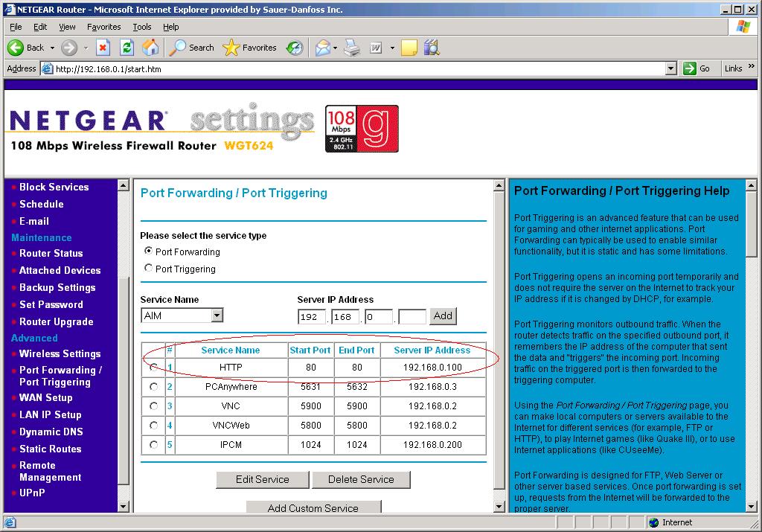
Task: Click the first Server IP octet field 192
Action: coord(312,317)
